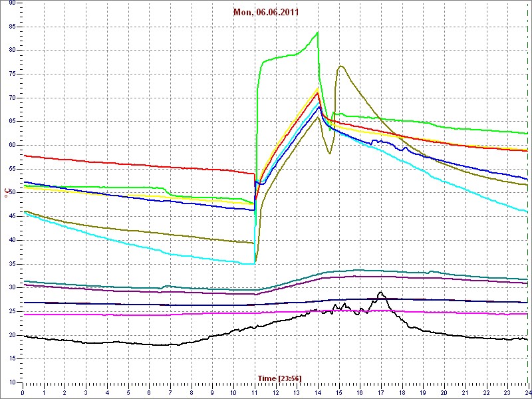Click hour label 3 on time axis
This screenshot has width=532, height=399.
point(86,392)
